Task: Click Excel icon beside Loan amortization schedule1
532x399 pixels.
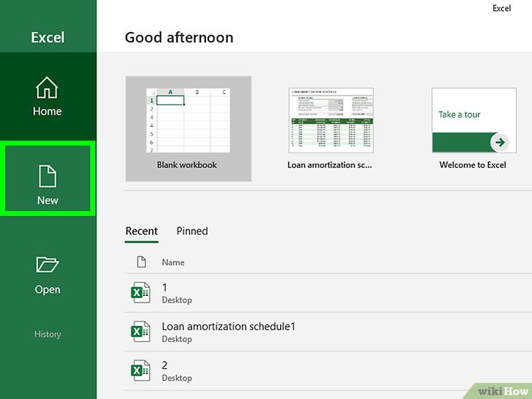Action: coord(140,332)
